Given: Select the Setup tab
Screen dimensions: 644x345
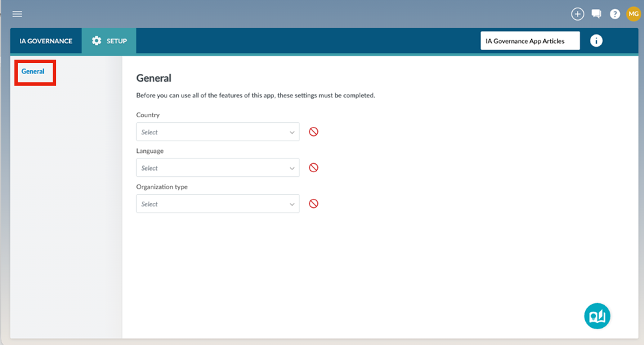Looking at the screenshot, I should pyautogui.click(x=110, y=41).
